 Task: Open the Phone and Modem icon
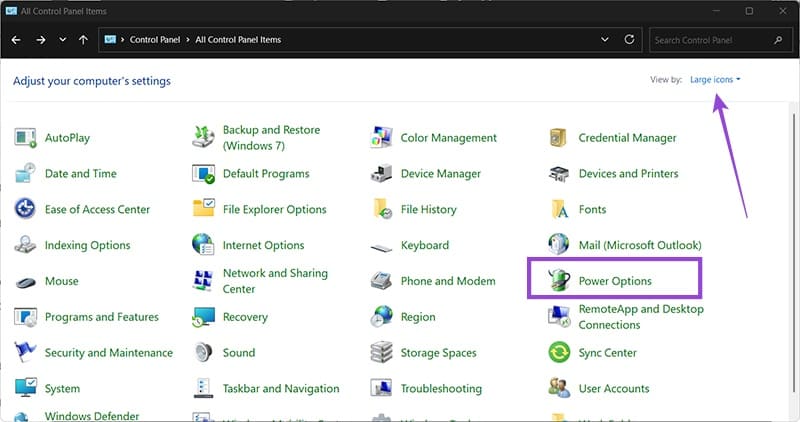tap(381, 281)
